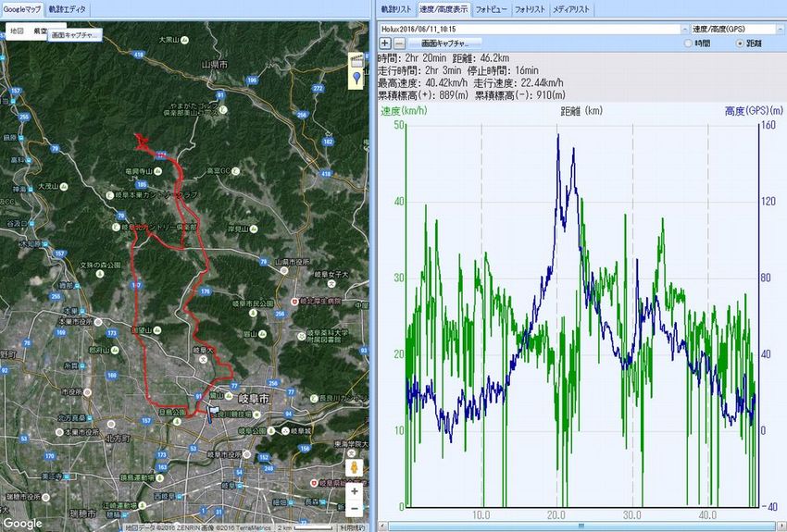The width and height of the screenshot is (787, 532).
Task: Open the フォトリスト tab
Action: click(530, 9)
